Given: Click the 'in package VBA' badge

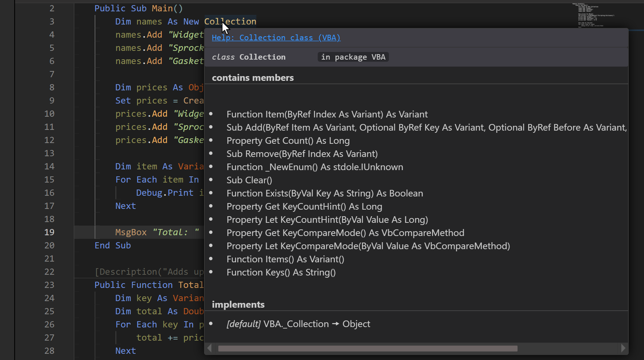Looking at the screenshot, I should click(353, 57).
